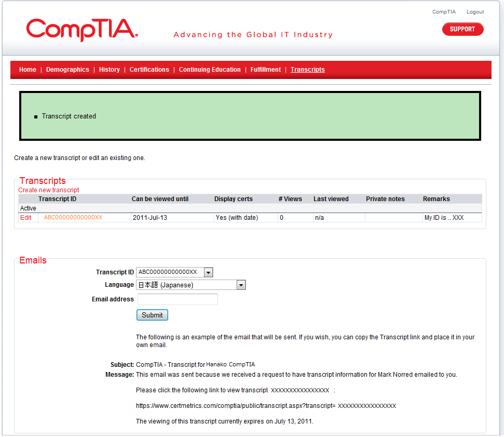Image resolution: width=504 pixels, height=437 pixels.
Task: Open the Certifications menu item
Action: [x=149, y=70]
